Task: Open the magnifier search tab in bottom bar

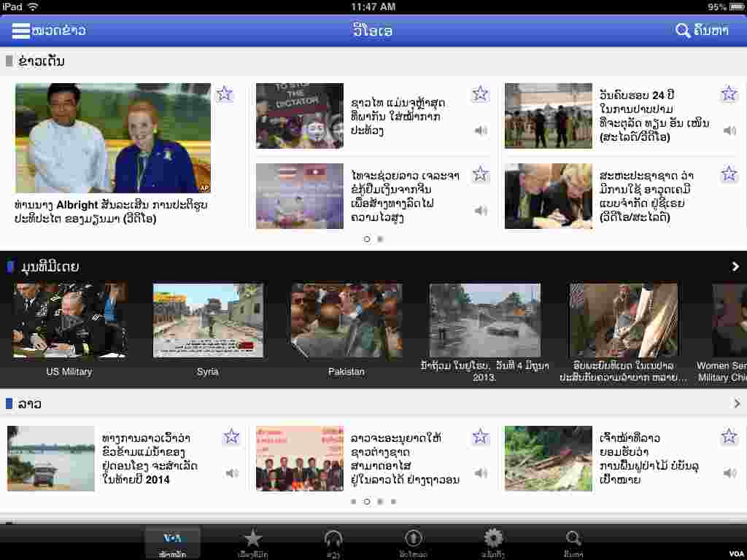Action: tap(573, 543)
